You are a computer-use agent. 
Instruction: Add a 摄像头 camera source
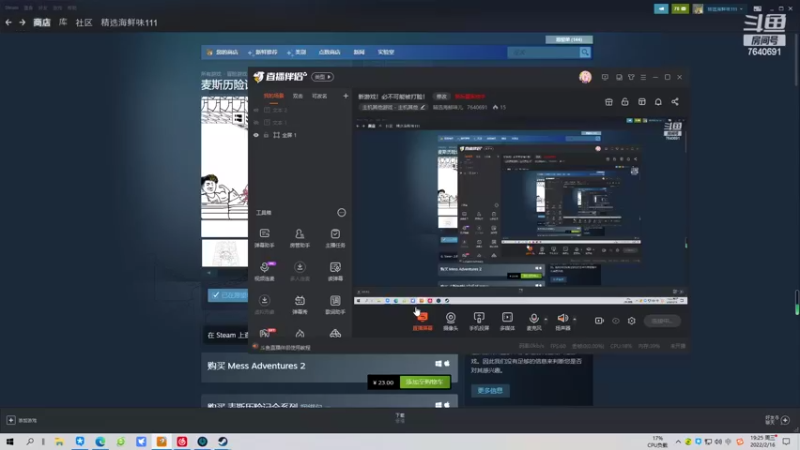tap(451, 321)
